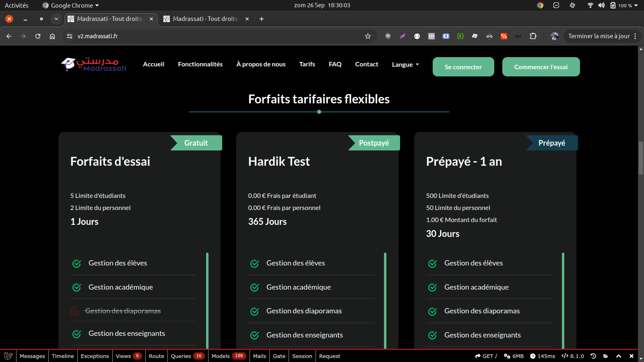Go to the browser home page

(52, 36)
